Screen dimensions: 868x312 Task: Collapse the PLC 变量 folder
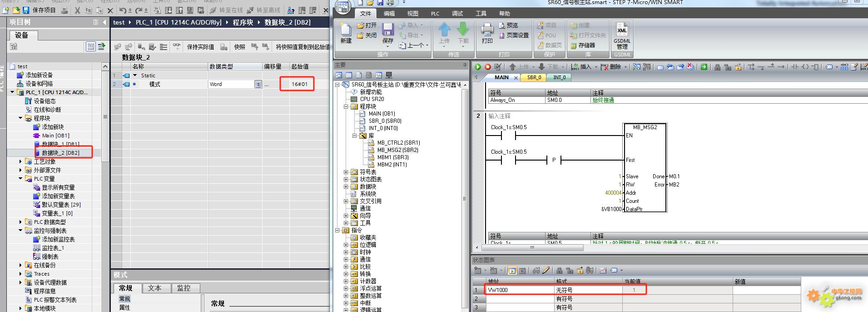(20, 179)
